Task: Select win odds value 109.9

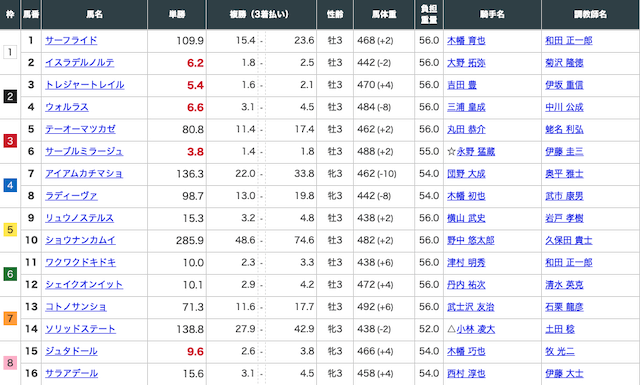Action: coord(190,40)
